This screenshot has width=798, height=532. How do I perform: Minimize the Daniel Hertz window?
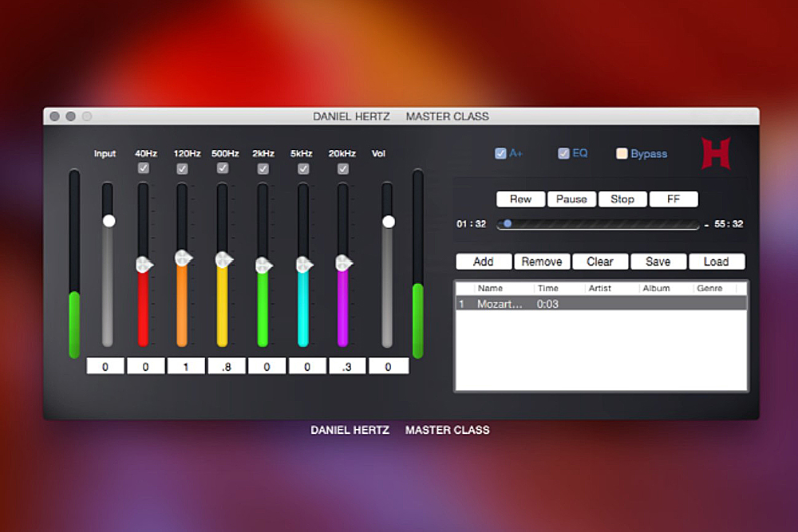pyautogui.click(x=71, y=116)
